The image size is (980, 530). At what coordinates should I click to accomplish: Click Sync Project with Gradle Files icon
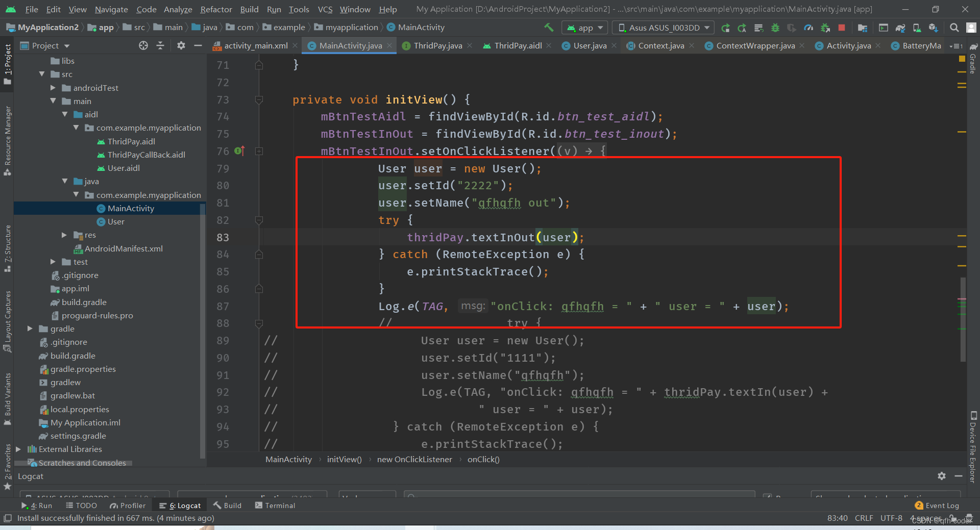click(900, 28)
